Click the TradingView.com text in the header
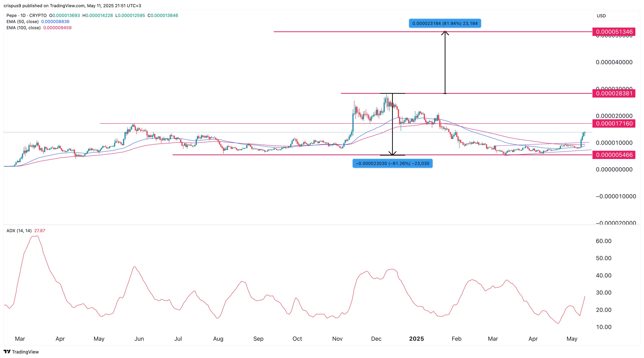Viewport: 644px width, 358px height. pyautogui.click(x=67, y=6)
